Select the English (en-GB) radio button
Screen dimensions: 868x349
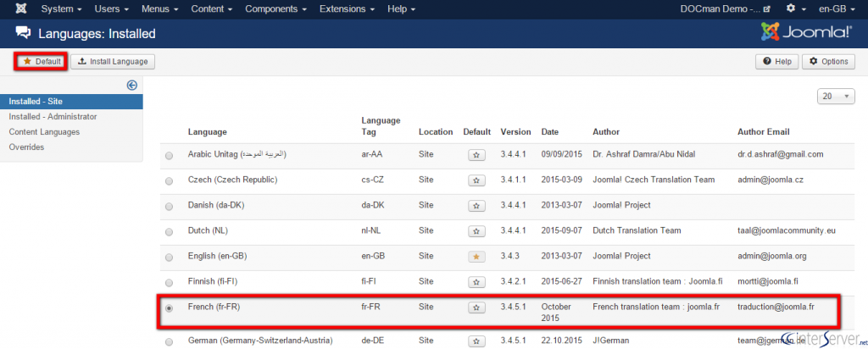coord(169,258)
